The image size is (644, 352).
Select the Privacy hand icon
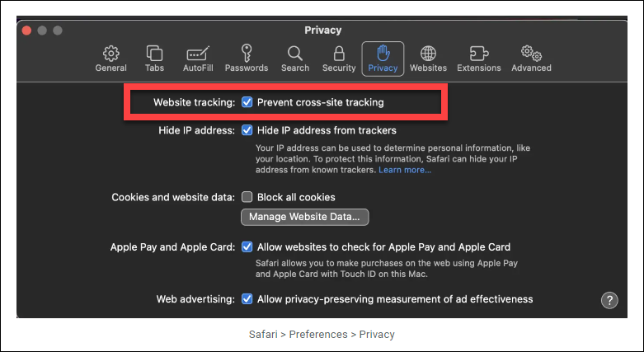coord(383,58)
